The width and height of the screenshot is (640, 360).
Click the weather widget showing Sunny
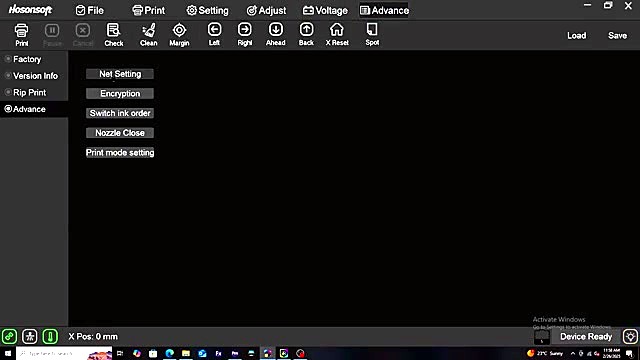(x=545, y=353)
